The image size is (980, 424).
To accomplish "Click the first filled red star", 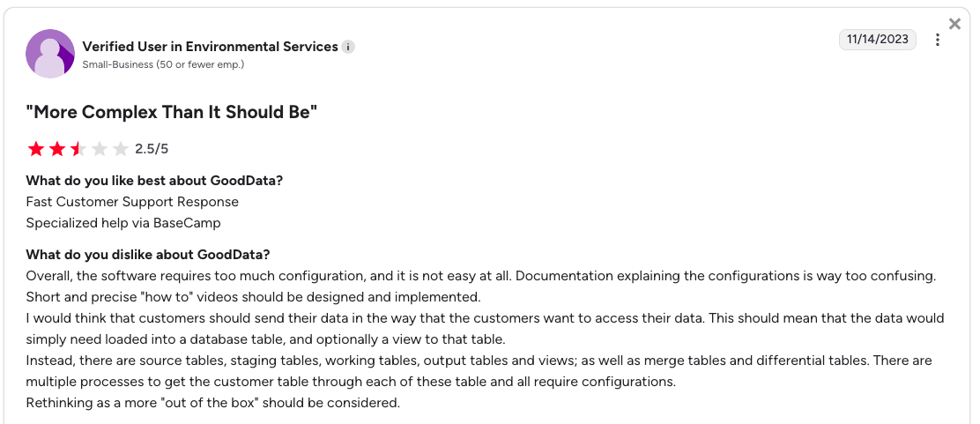I will [x=36, y=149].
